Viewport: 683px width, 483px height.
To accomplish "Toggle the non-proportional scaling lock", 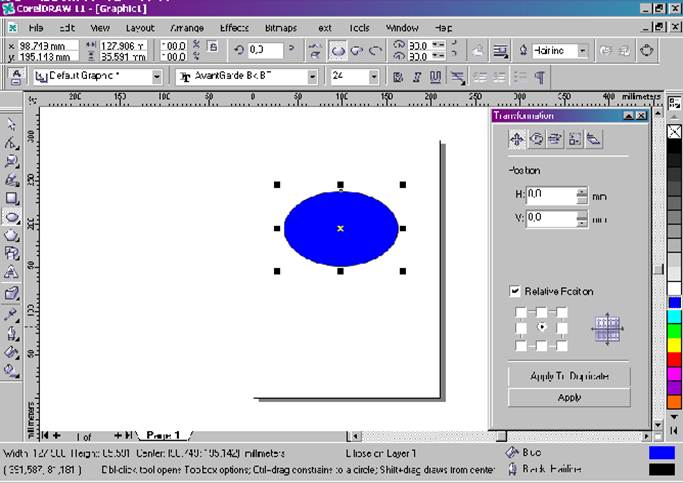I will pos(213,46).
